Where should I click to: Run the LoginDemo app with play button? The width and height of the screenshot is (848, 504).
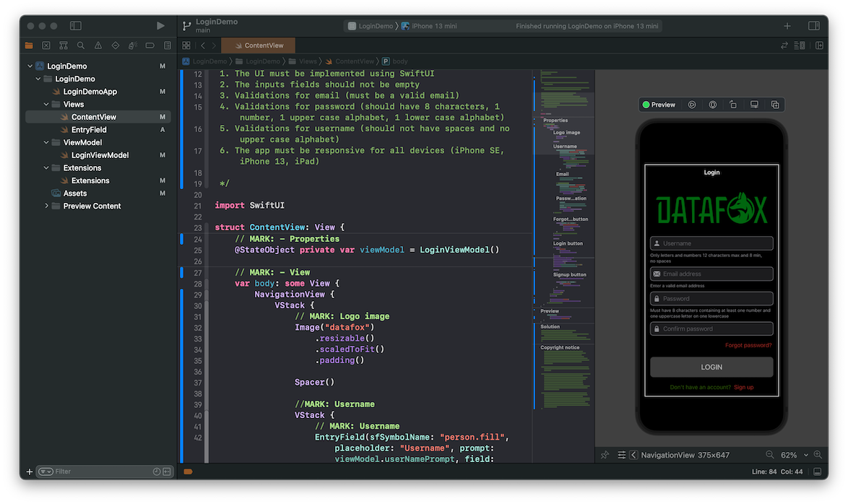pyautogui.click(x=160, y=25)
